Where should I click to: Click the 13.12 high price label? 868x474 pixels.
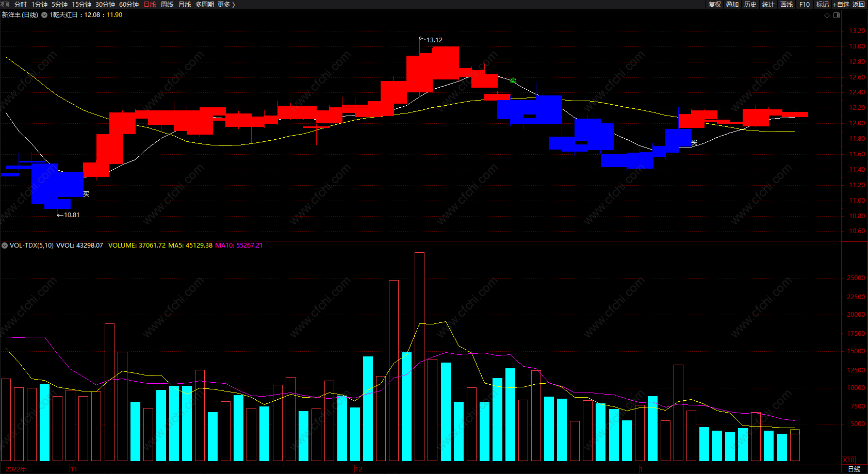(434, 40)
